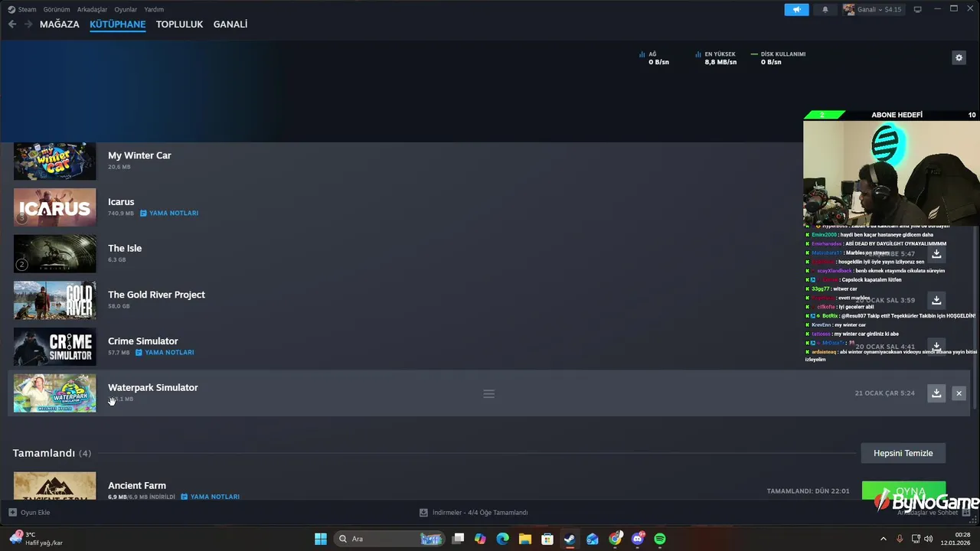The image size is (980, 551).
Task: Open the Görünüm menu
Action: (x=57, y=9)
